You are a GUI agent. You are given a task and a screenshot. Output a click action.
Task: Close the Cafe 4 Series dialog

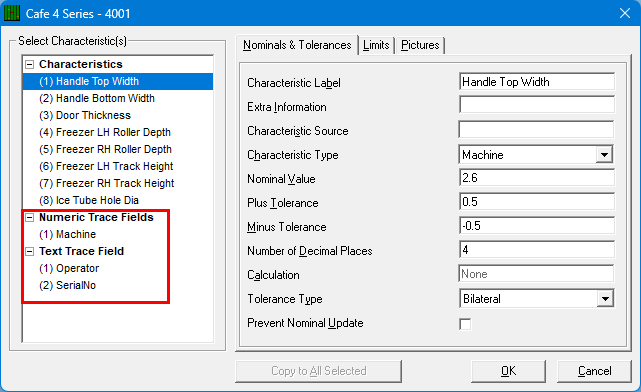[625, 13]
